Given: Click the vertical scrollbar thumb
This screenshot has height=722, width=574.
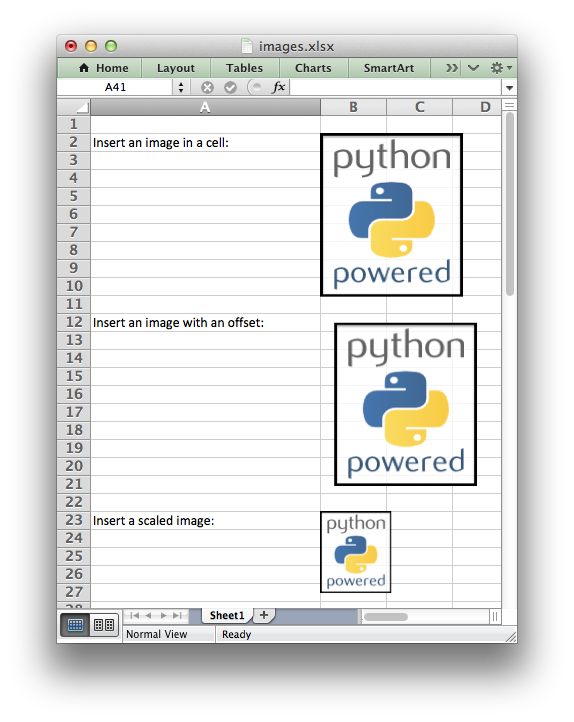Looking at the screenshot, I should tap(509, 204).
